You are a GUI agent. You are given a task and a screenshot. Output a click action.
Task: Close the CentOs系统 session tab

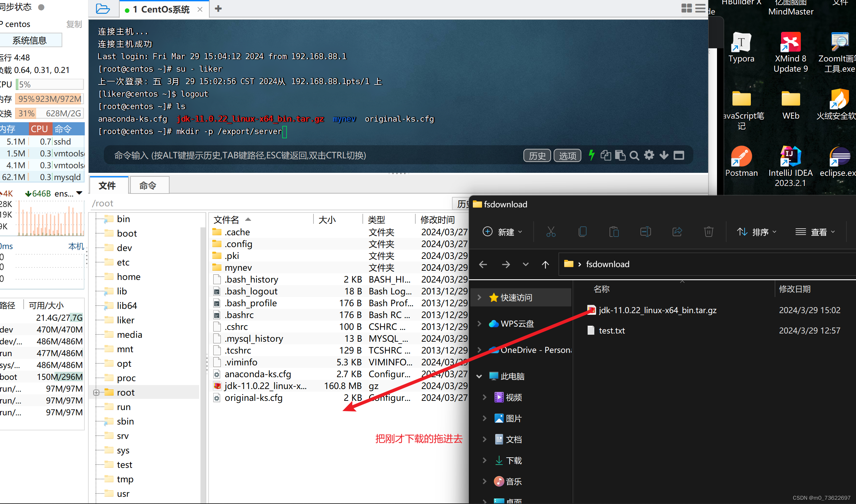point(200,10)
